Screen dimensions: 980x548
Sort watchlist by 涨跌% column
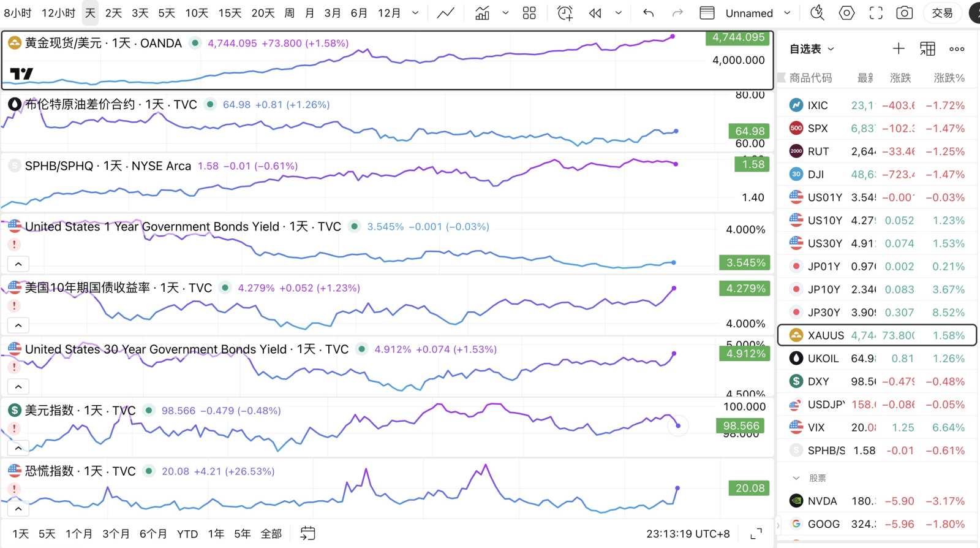949,78
